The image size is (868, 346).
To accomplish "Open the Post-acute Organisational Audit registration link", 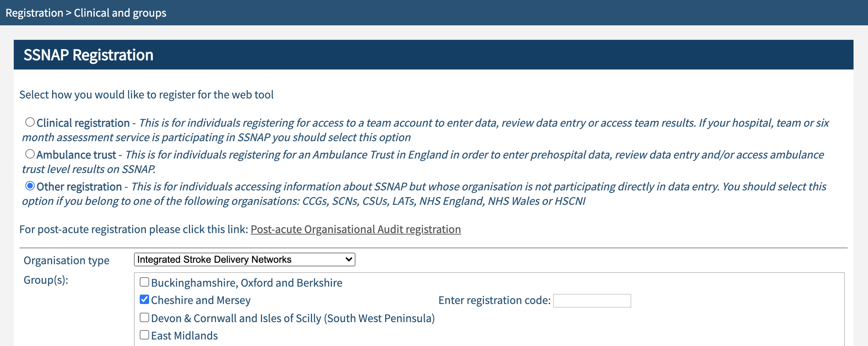I will 355,229.
